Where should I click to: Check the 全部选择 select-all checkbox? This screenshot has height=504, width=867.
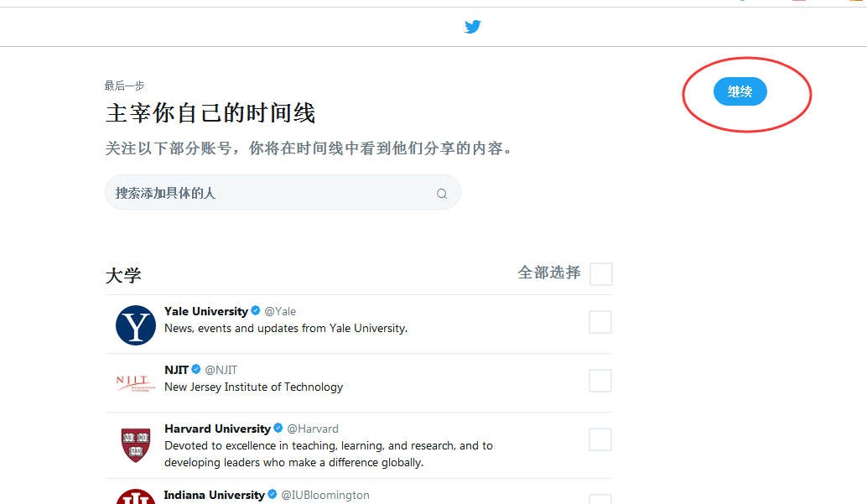(601, 274)
